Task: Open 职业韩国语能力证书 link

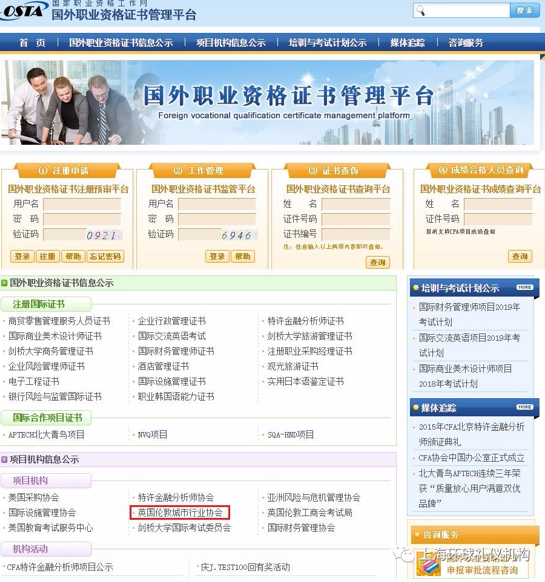Action: [176, 396]
